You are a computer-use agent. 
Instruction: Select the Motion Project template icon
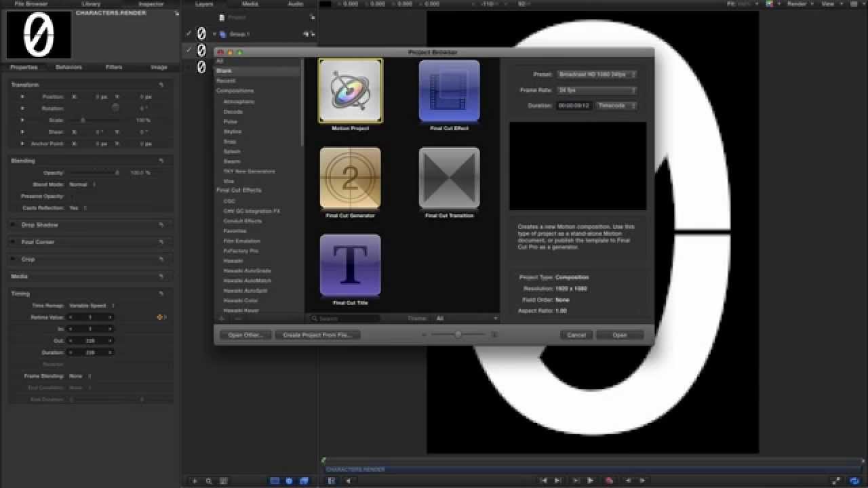[351, 91]
